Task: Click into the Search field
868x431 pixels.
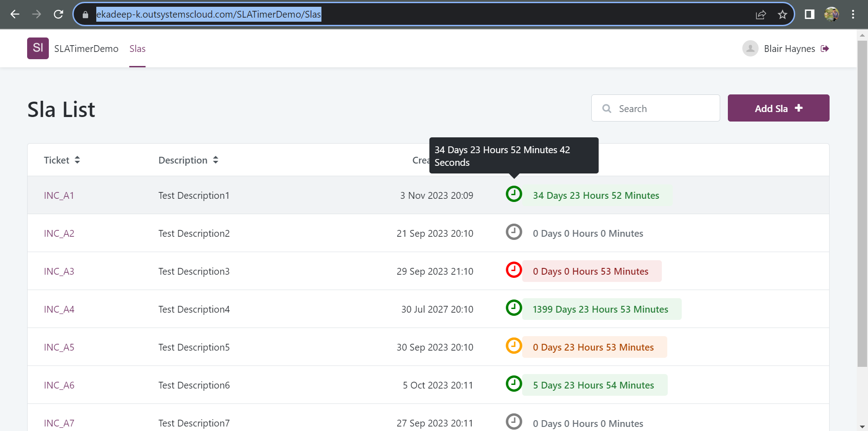Action: click(656, 108)
